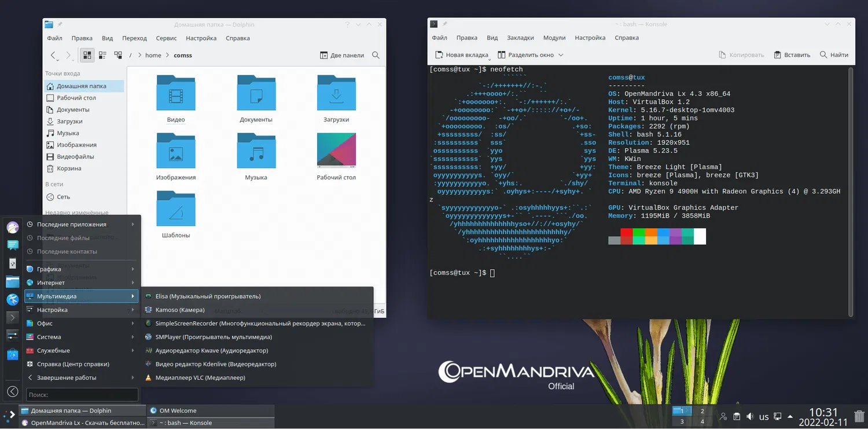Expand the Графика category submenu
This screenshot has width=868, height=429.
(x=82, y=269)
